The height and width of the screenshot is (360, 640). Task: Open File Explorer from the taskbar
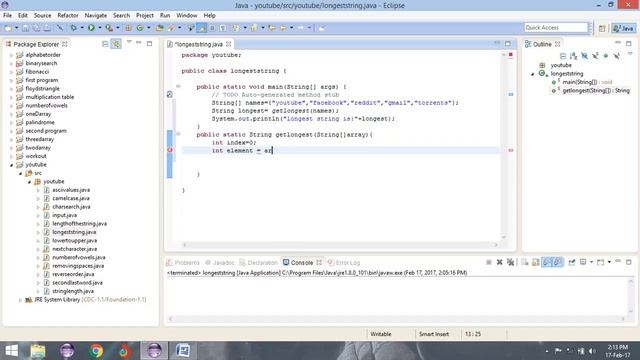[38, 351]
